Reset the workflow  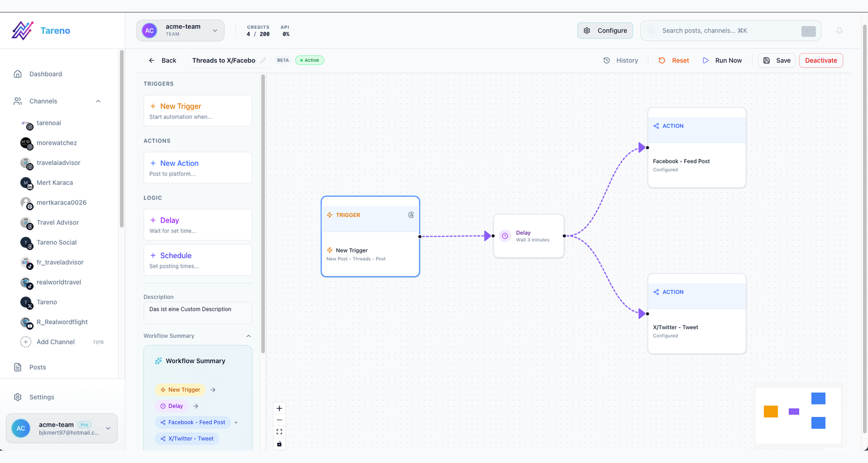[x=674, y=60]
